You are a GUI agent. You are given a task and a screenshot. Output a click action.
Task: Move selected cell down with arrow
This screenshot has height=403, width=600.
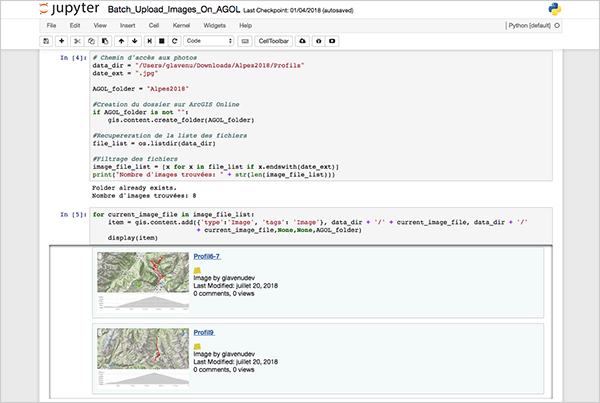click(133, 41)
